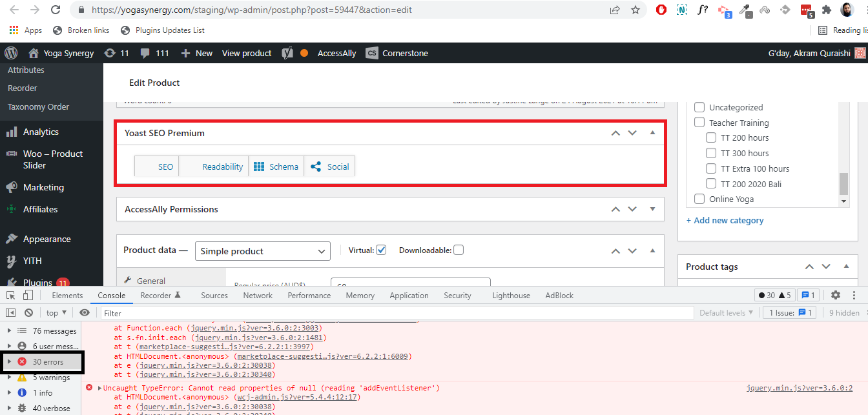Image resolution: width=868 pixels, height=415 pixels.
Task: Open G'day, Akram Quraishi account menu
Action: [x=816, y=53]
